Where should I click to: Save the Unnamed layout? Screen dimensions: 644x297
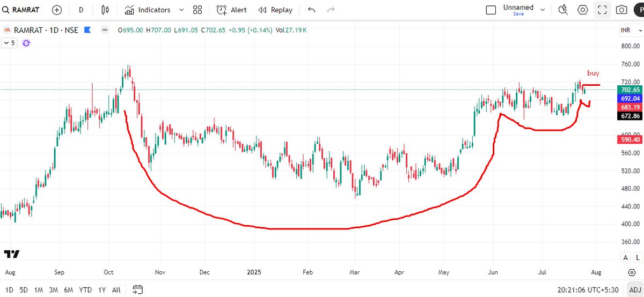(518, 14)
